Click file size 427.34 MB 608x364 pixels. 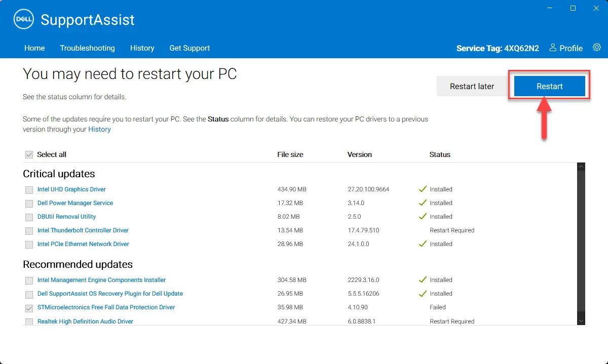pyautogui.click(x=292, y=321)
